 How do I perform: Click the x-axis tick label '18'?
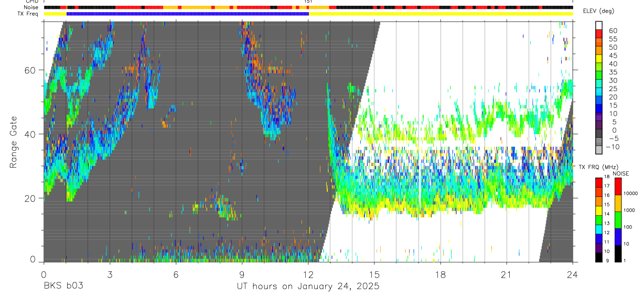tap(441, 274)
